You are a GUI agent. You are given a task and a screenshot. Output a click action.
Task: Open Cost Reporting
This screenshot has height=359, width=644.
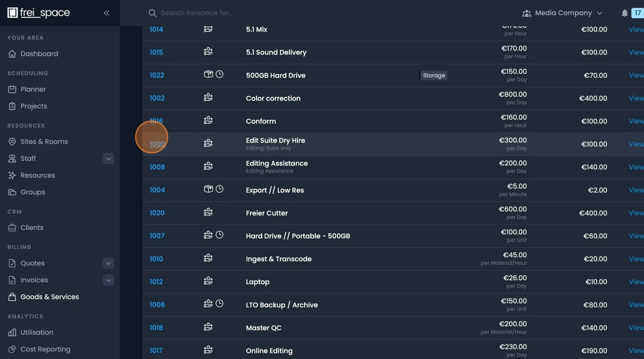click(45, 349)
